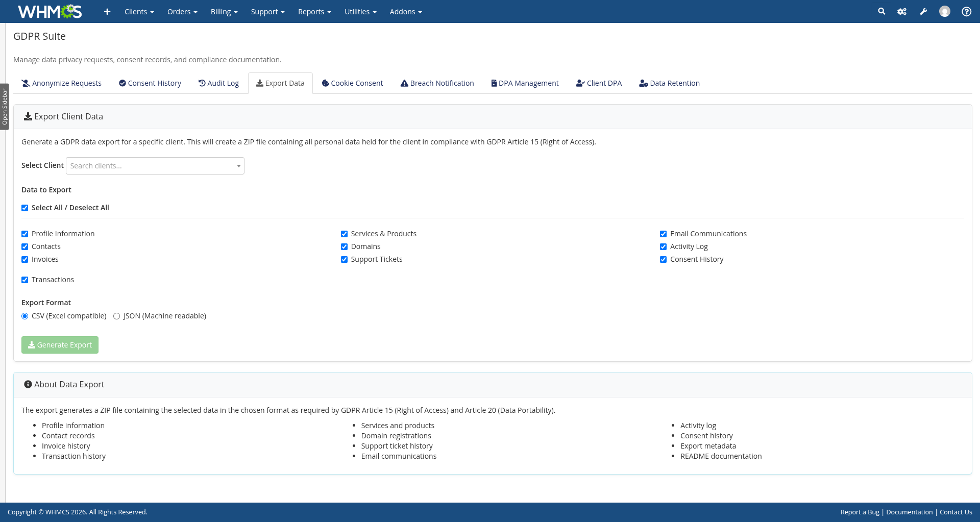Toggle the Select All / Deselect All checkbox
Screen dimensions: 980x522
click(x=25, y=208)
